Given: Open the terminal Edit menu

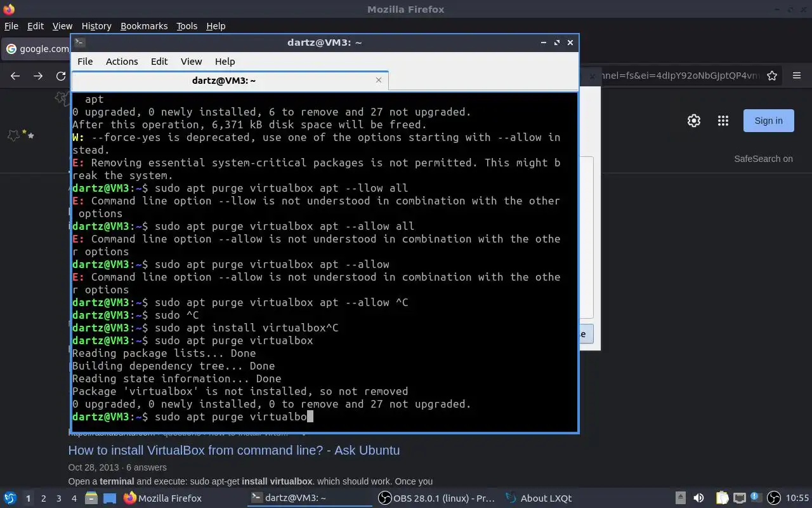Looking at the screenshot, I should [x=159, y=62].
